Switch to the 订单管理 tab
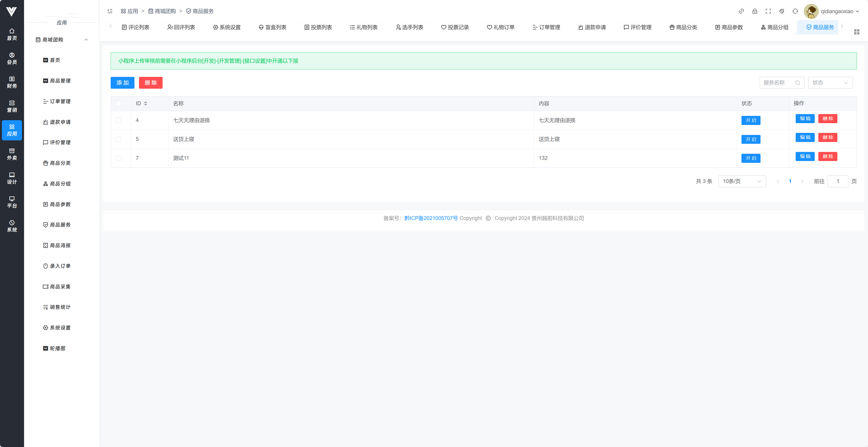Image resolution: width=868 pixels, height=447 pixels. point(546,27)
